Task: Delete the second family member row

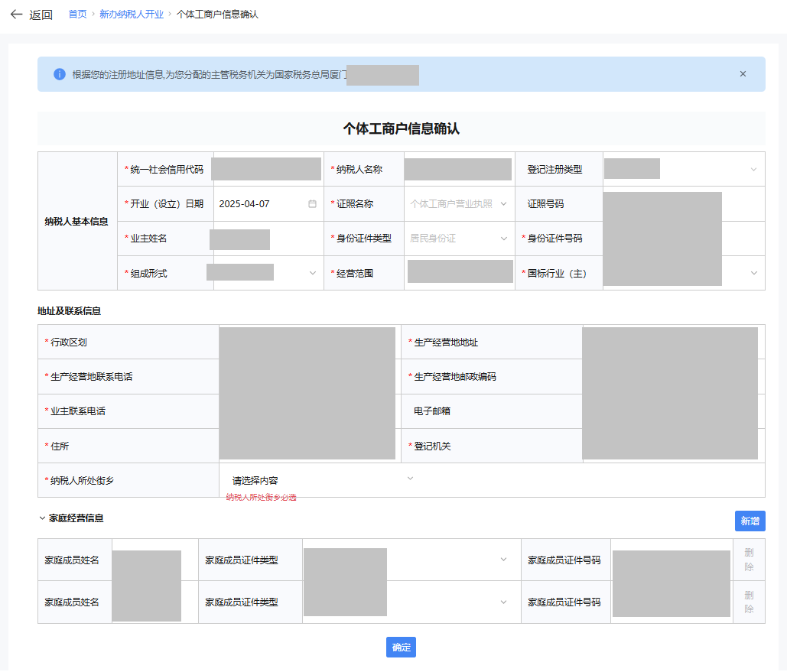Action: click(749, 602)
